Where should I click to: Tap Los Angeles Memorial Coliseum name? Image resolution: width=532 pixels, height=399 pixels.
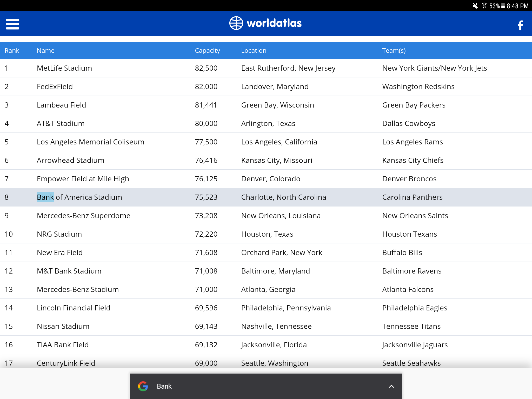tap(91, 142)
